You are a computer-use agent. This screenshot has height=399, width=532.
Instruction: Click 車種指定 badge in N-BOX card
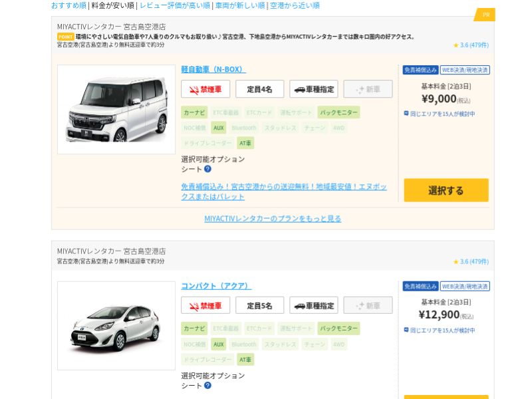click(x=314, y=89)
